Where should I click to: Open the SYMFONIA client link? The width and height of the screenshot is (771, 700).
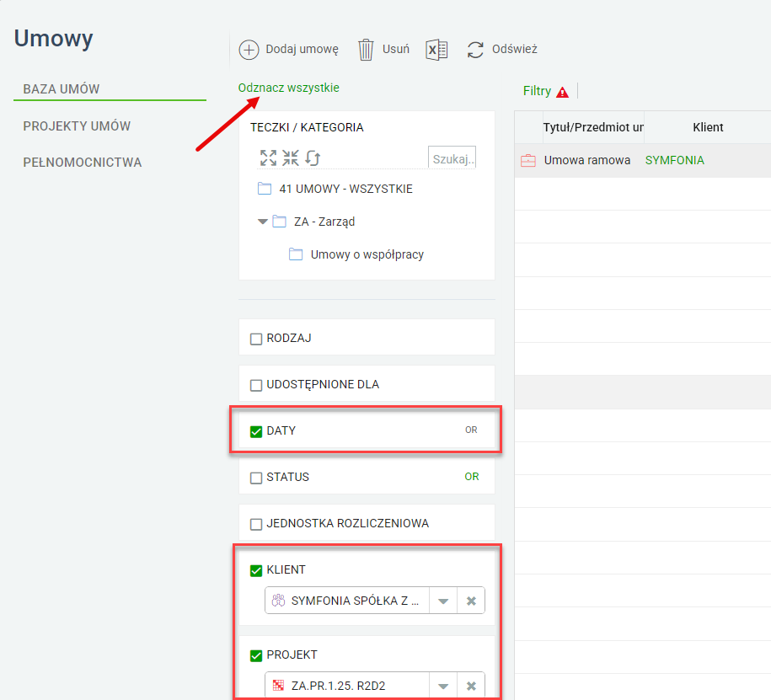click(675, 160)
